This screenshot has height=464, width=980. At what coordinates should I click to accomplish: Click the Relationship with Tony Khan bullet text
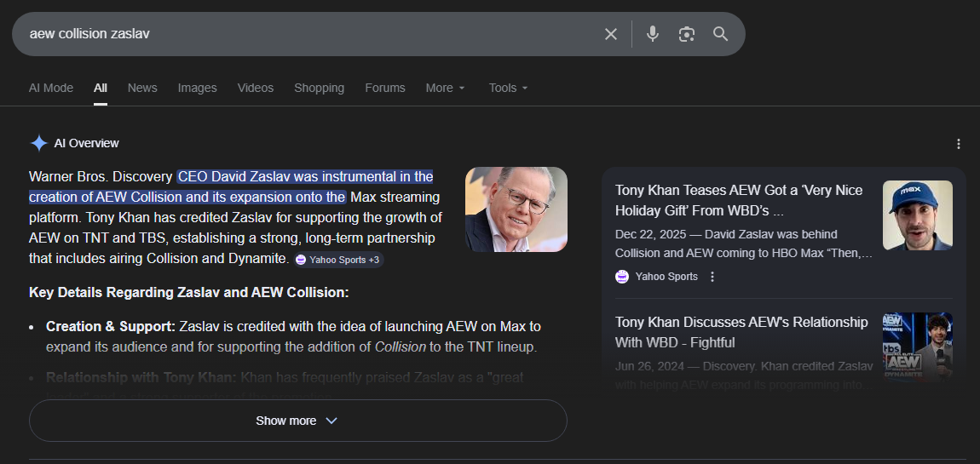(285, 386)
